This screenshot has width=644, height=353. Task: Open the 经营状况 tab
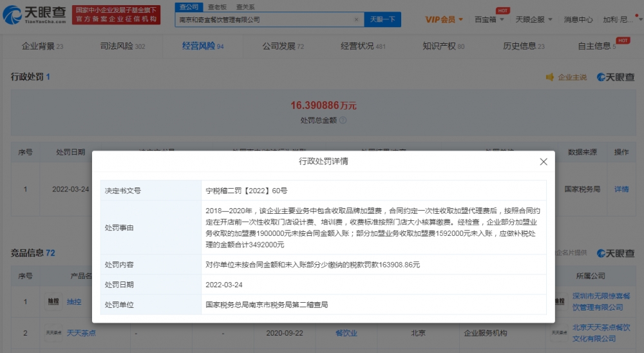pos(363,46)
